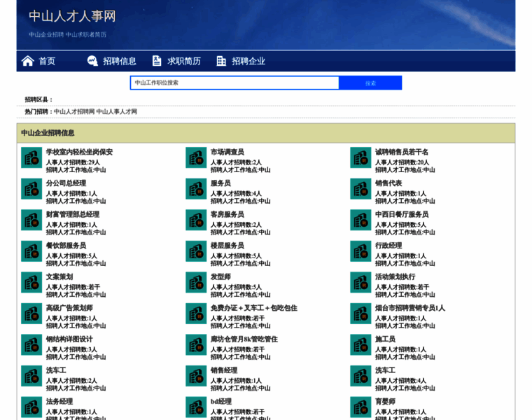The width and height of the screenshot is (532, 420).
Task: Go to the 求职简历 menu item
Action: click(184, 61)
